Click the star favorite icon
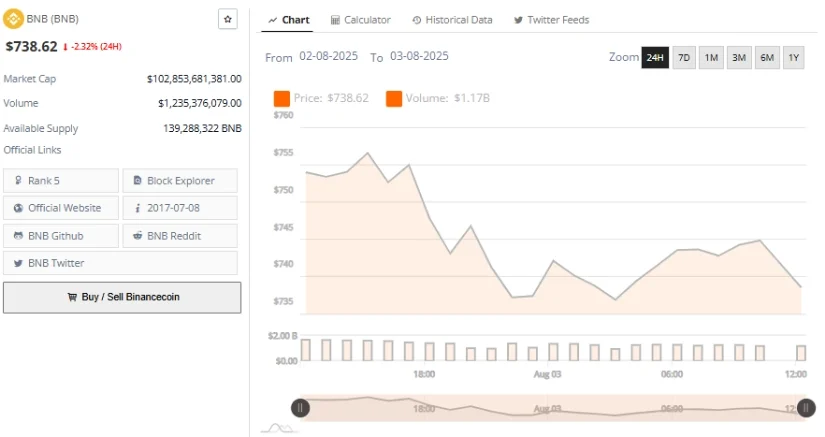Image resolution: width=825 pixels, height=437 pixels. coord(228,19)
